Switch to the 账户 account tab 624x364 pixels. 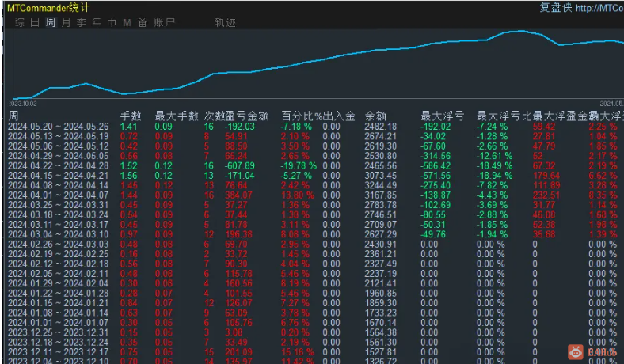tap(164, 23)
